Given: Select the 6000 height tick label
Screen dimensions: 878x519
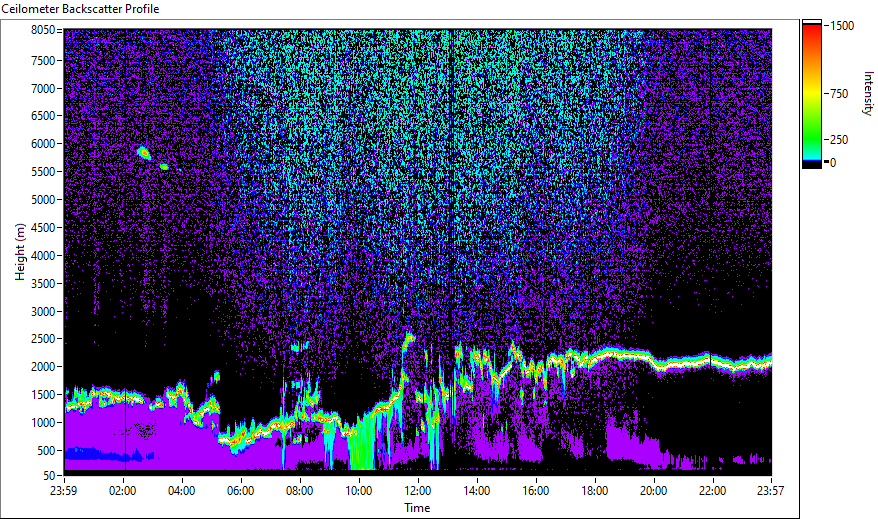Looking at the screenshot, I should coord(43,144).
